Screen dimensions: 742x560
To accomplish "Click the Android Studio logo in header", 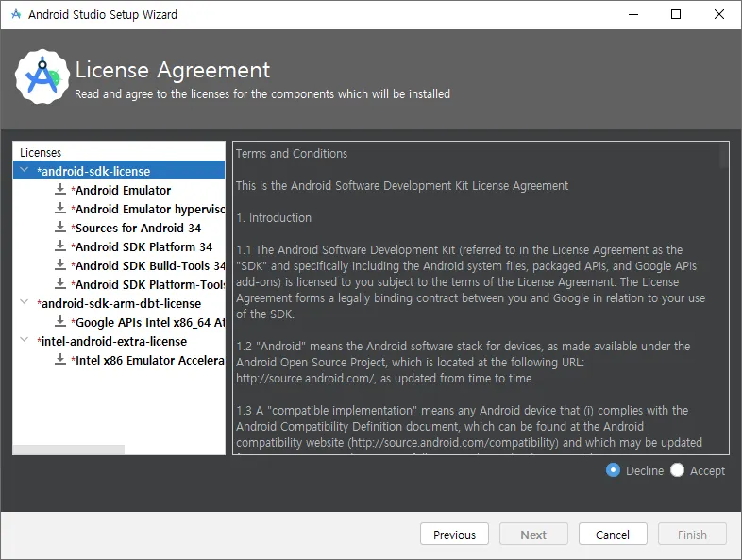I will pos(42,77).
